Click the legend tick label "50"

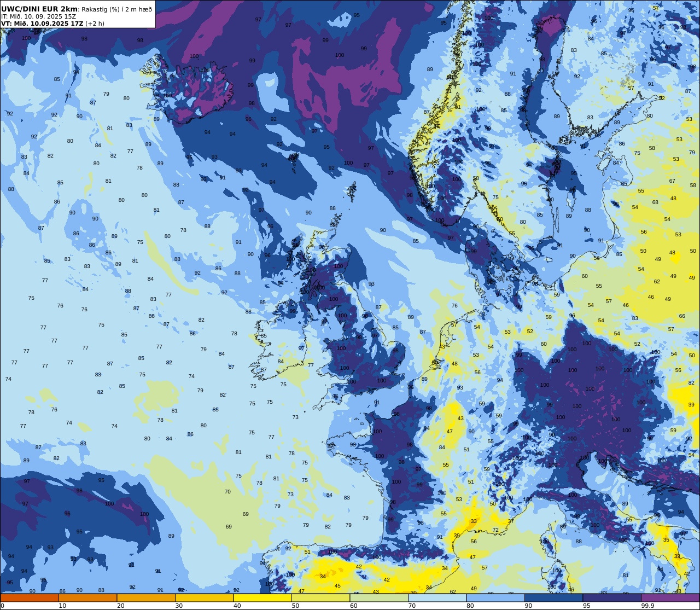[295, 606]
